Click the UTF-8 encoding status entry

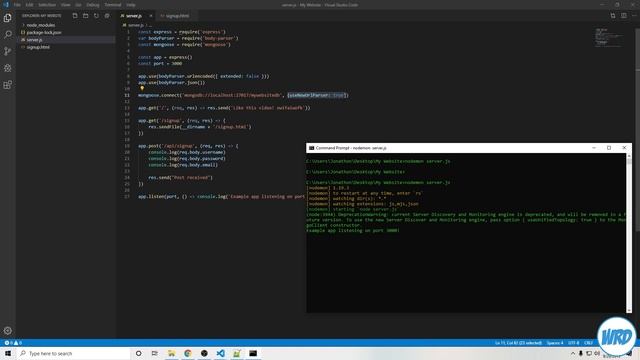[573, 343]
